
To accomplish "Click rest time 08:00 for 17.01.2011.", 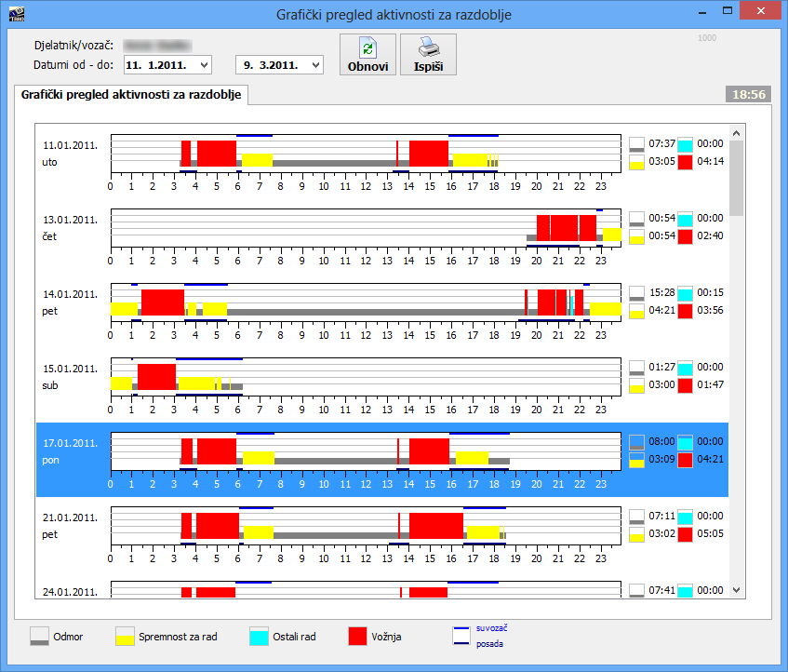I will tap(661, 441).
